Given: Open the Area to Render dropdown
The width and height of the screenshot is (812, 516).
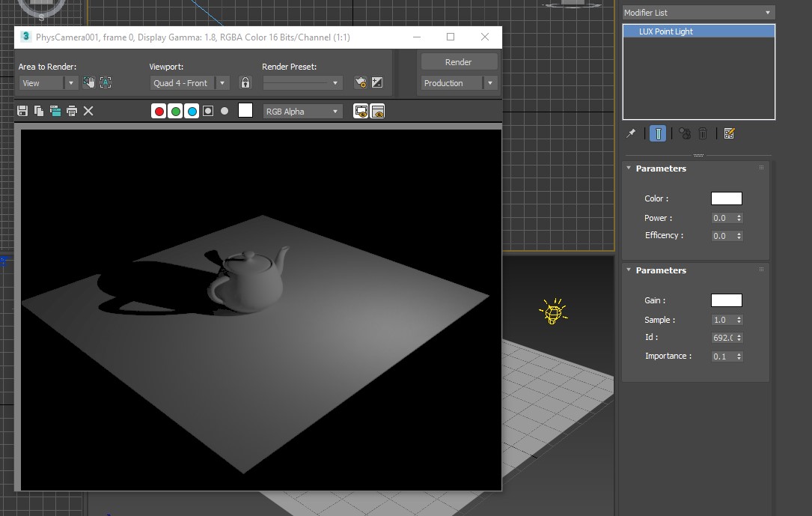Looking at the screenshot, I should pos(71,83).
